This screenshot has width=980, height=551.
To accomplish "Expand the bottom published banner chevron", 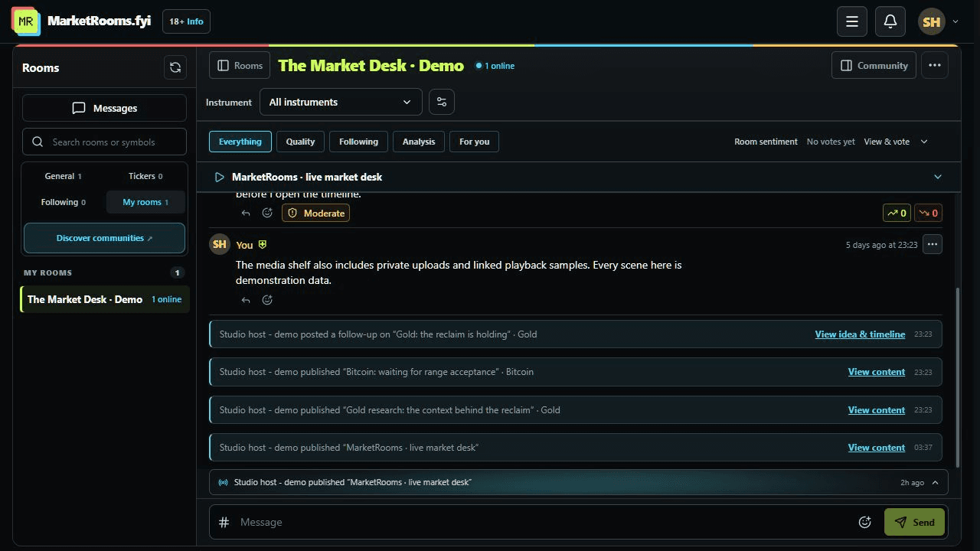I will click(936, 482).
